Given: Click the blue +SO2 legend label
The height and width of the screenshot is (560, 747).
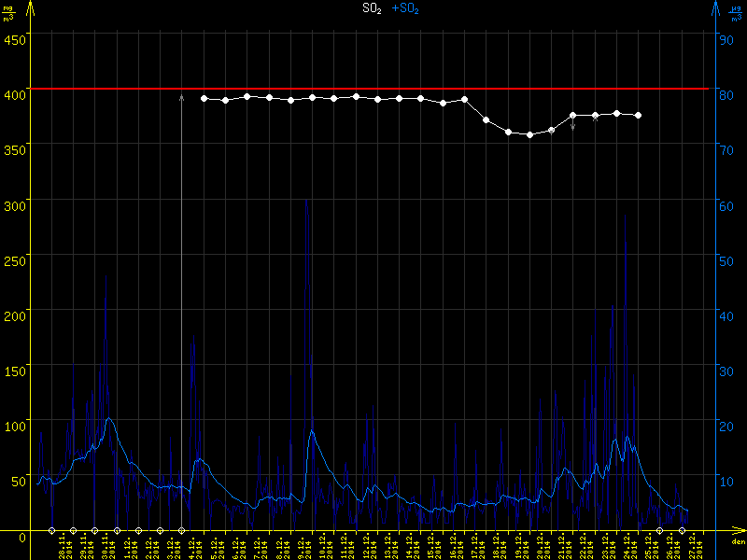Looking at the screenshot, I should click(x=405, y=8).
